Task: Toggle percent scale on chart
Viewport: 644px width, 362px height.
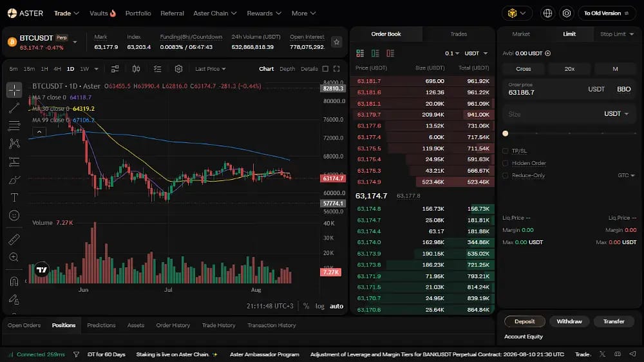Action: [x=306, y=306]
